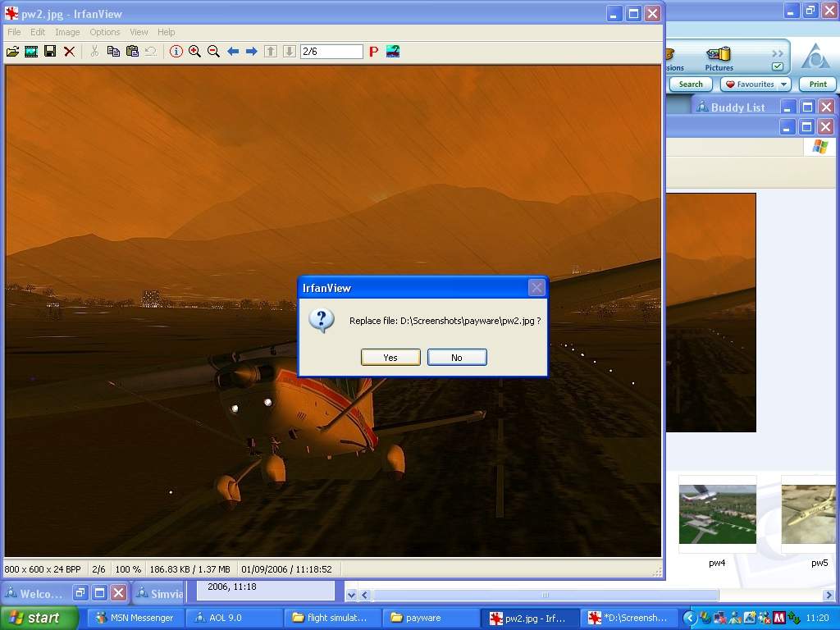Click Yes to replace pw2.jpg
Screen dimensions: 840x630
pyautogui.click(x=390, y=358)
